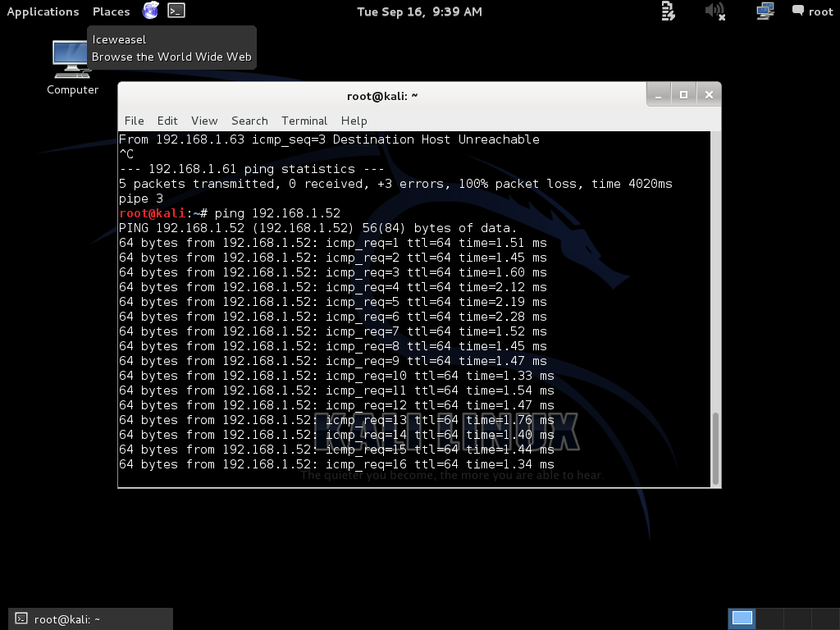Launch Iceweasel from the top panel
Viewport: 840px width, 630px height.
150,11
